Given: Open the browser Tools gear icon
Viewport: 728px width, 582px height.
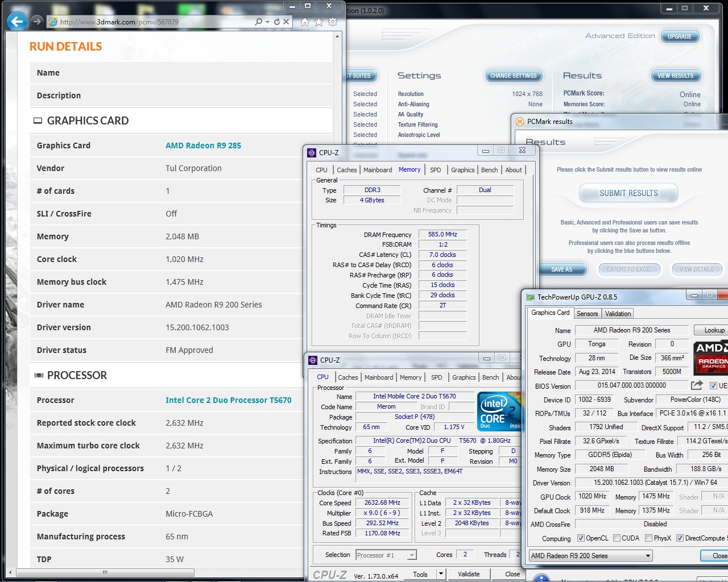Looking at the screenshot, I should click(x=333, y=22).
